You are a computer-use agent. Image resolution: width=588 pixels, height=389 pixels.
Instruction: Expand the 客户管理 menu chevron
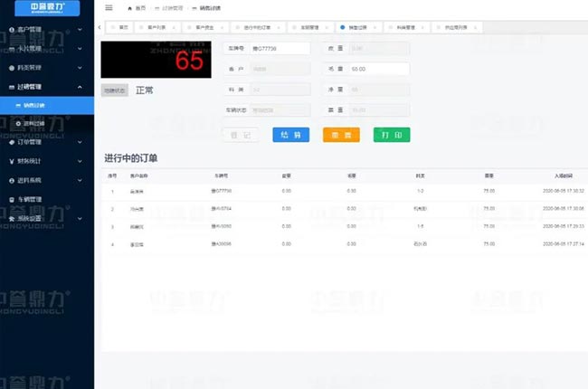click(x=80, y=29)
